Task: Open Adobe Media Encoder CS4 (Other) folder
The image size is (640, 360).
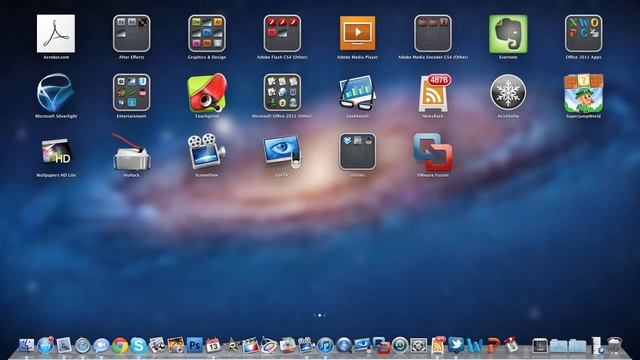Action: pos(433,33)
